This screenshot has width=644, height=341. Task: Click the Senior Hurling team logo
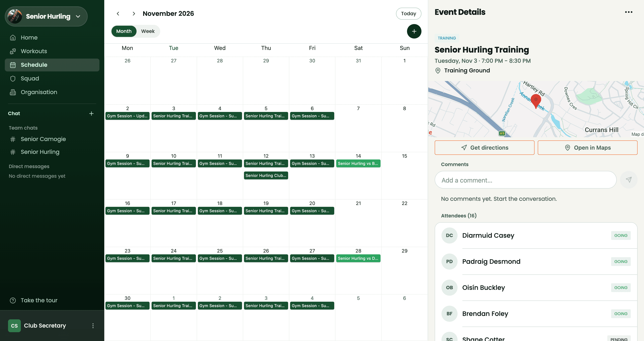click(x=15, y=16)
